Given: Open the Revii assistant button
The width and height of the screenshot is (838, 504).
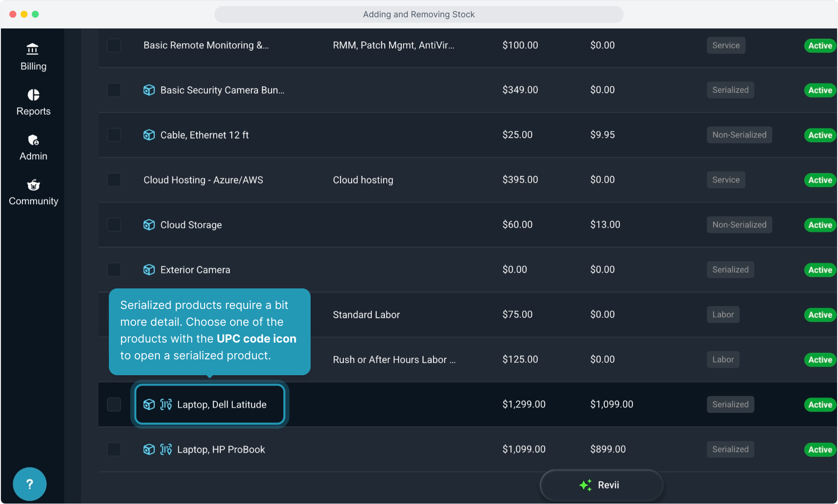Looking at the screenshot, I should click(601, 485).
